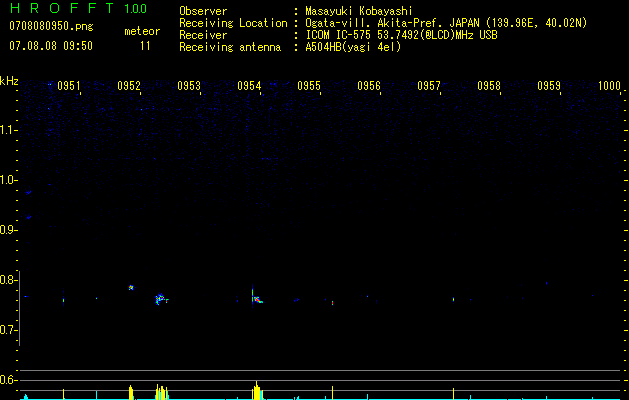Click observer name Masayuki Kobayashi
629x400 pixels.
tap(359, 11)
